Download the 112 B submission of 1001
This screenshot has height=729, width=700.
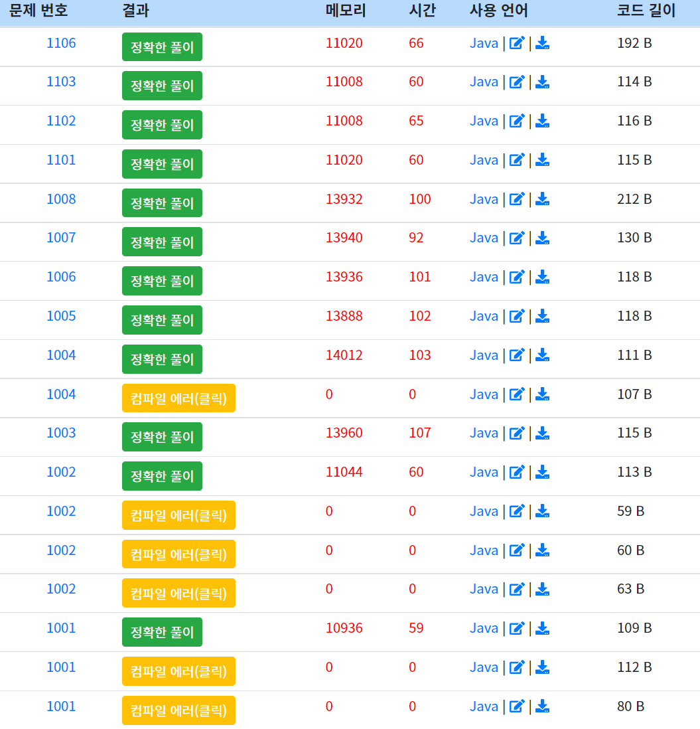542,667
